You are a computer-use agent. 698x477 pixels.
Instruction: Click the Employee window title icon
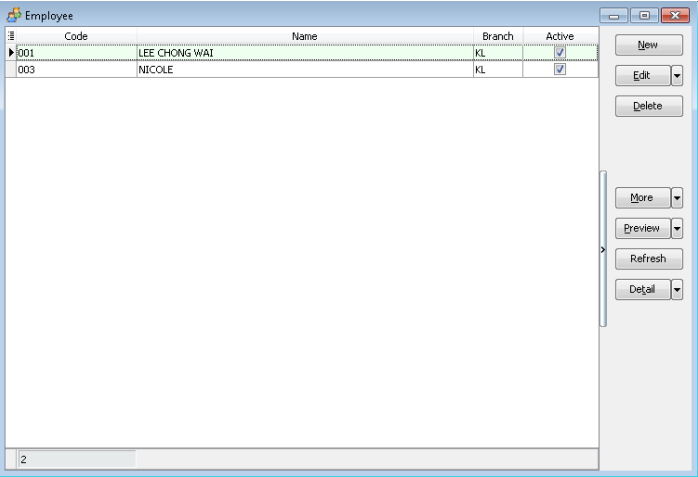pyautogui.click(x=14, y=15)
